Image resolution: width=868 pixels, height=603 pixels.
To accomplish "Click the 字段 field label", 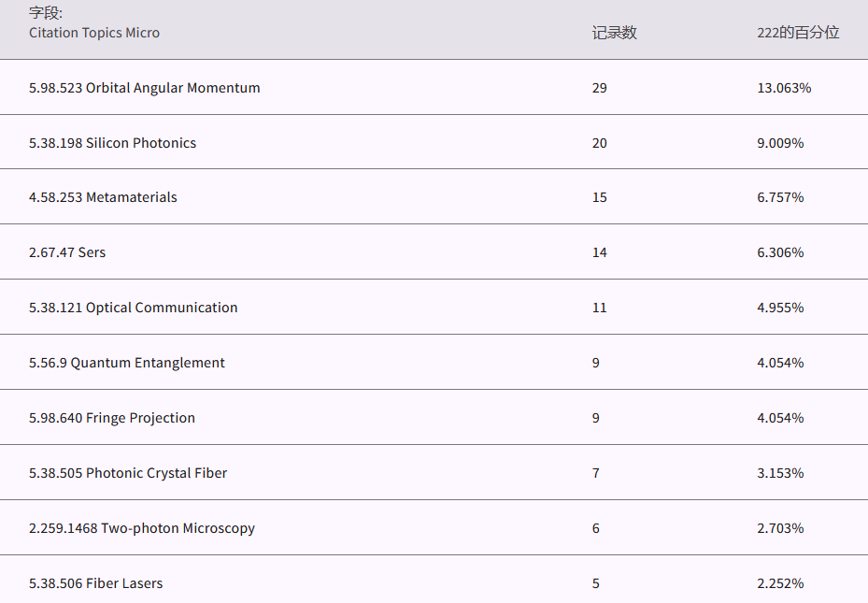I will click(46, 14).
